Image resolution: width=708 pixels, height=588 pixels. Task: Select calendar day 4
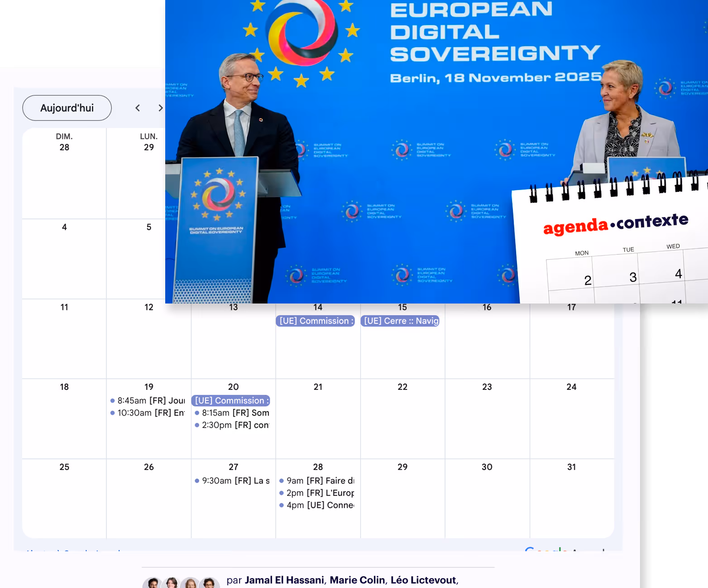click(64, 227)
